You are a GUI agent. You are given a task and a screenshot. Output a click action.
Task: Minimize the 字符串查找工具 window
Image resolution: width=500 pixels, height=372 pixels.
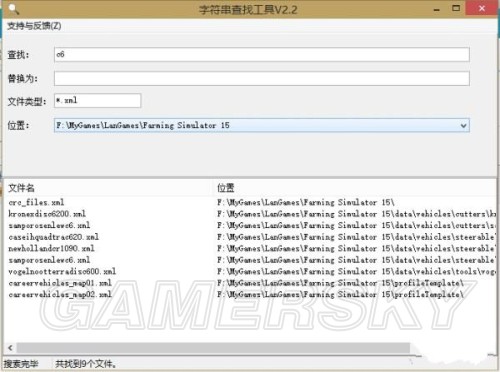tap(437, 9)
